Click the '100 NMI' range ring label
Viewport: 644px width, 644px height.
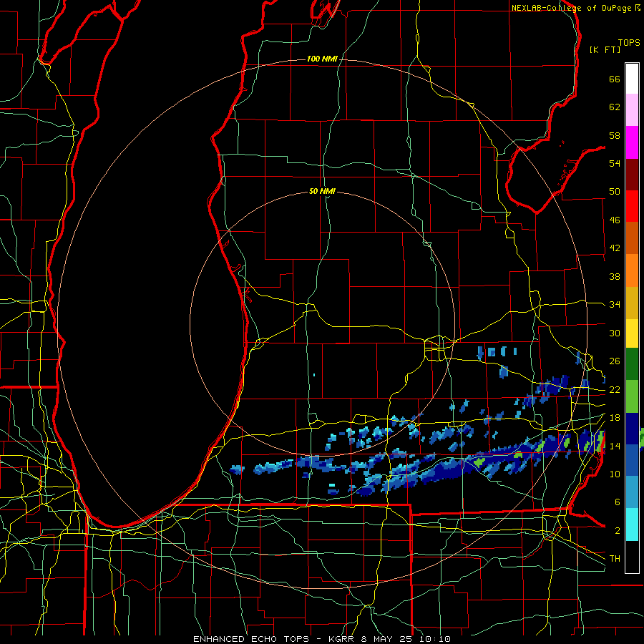[x=322, y=59]
